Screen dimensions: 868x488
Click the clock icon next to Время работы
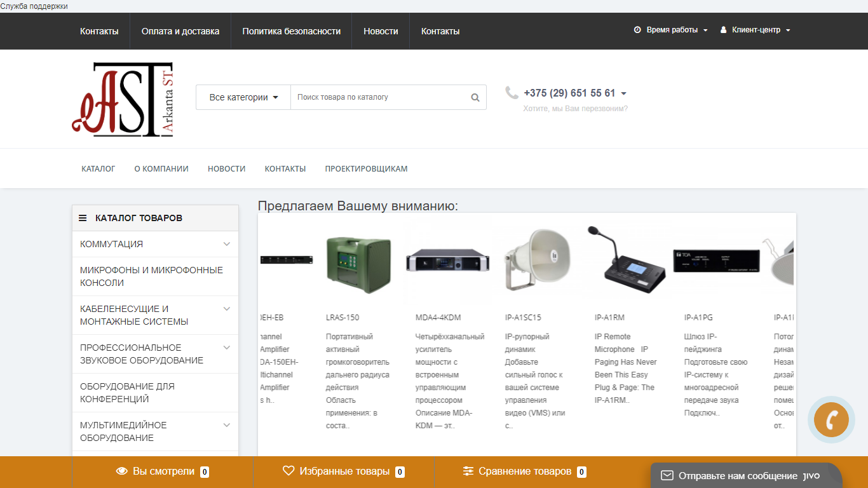637,30
